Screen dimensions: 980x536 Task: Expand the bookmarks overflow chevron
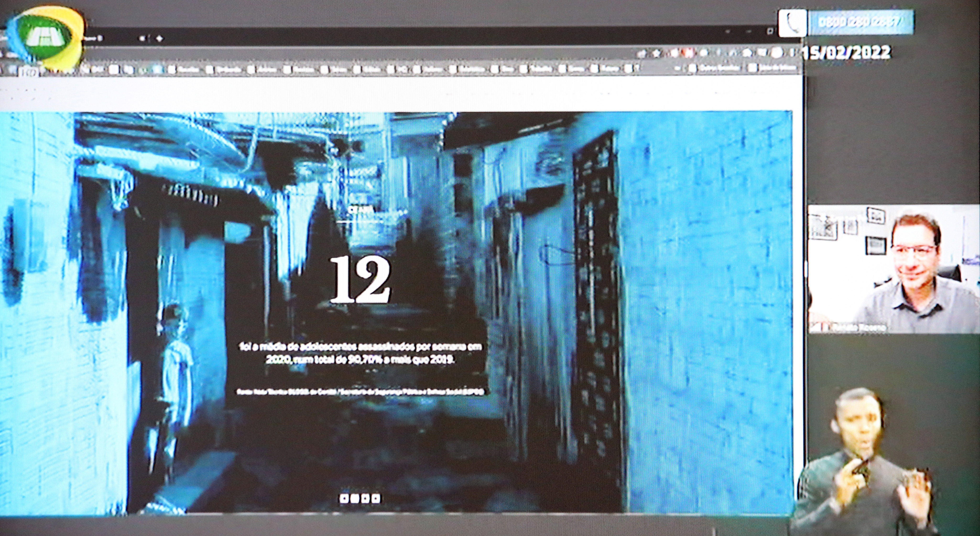click(x=677, y=68)
